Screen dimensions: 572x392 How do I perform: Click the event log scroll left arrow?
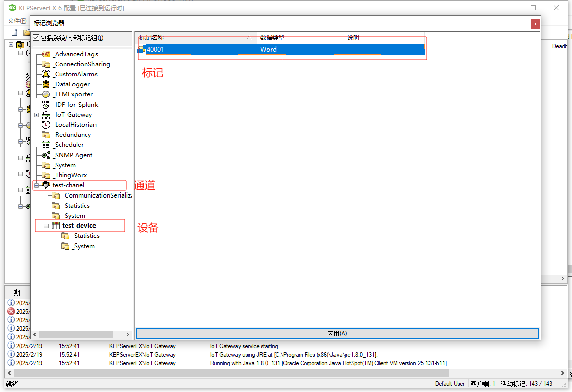(10, 373)
